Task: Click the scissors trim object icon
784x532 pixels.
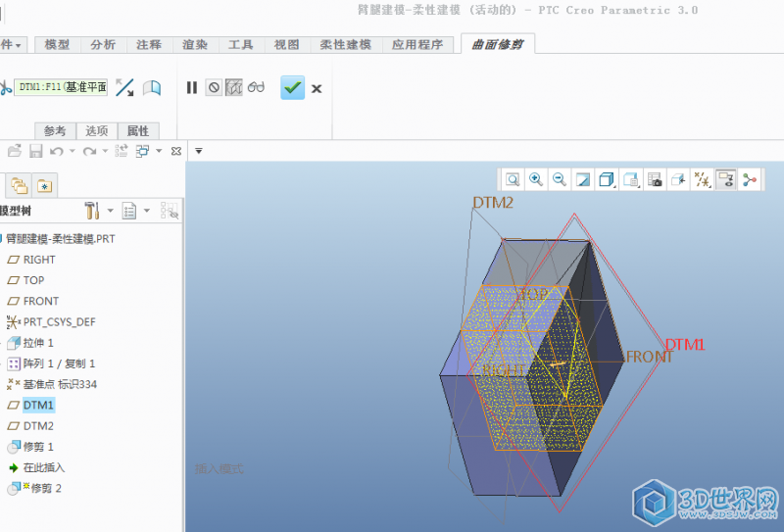Action: [5, 88]
